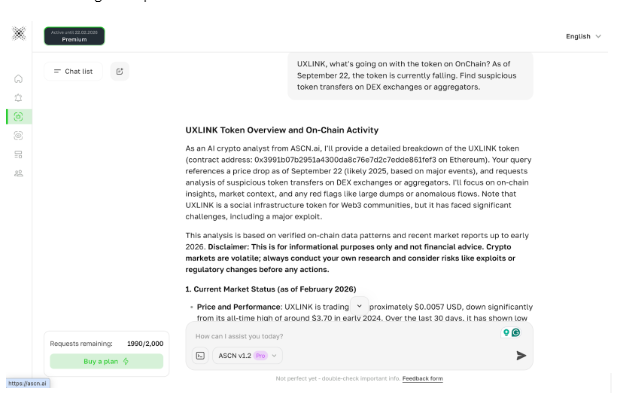The height and width of the screenshot is (403, 621).
Task: Click the terminal prompt icon in input box
Action: [x=200, y=355]
